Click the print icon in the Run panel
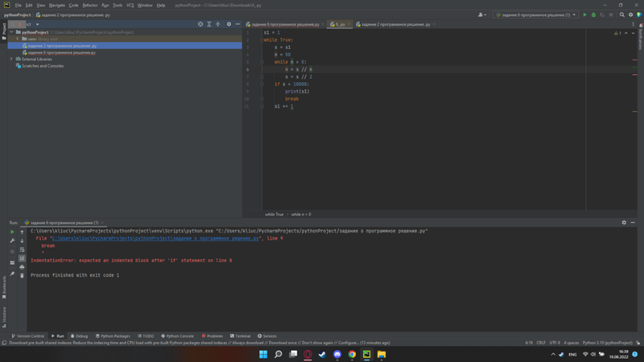 tap(22, 267)
